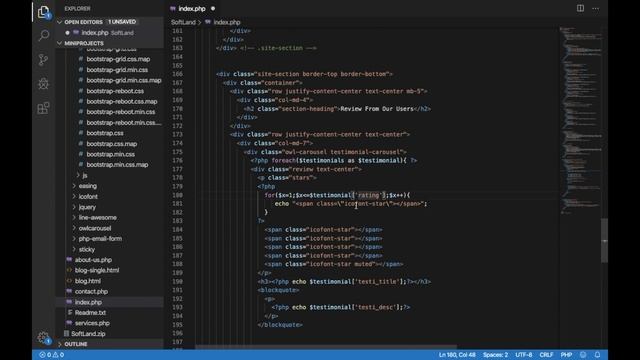
Task: Expand the easing folder
Action: (x=88, y=186)
